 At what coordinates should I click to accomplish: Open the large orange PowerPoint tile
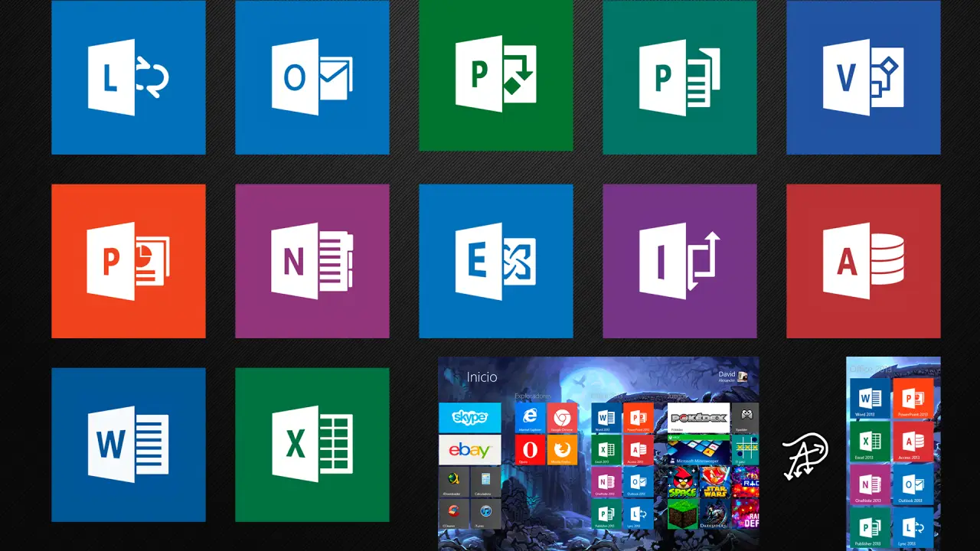click(128, 261)
